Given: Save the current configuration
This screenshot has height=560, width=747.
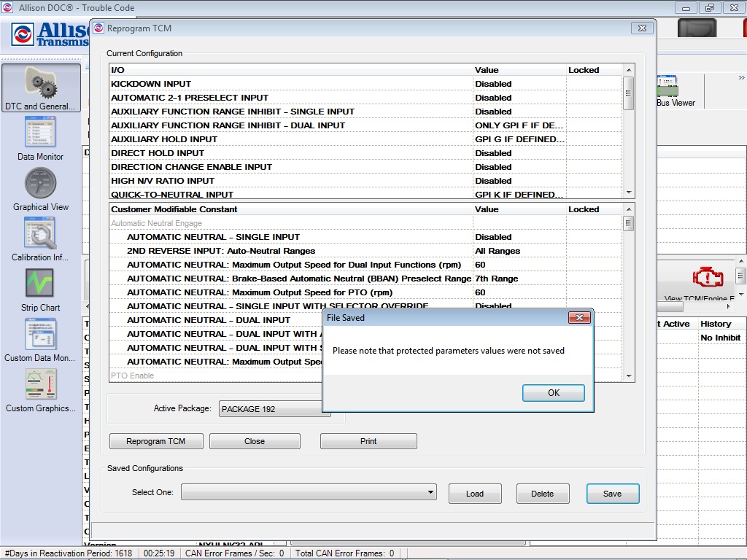Looking at the screenshot, I should (612, 493).
